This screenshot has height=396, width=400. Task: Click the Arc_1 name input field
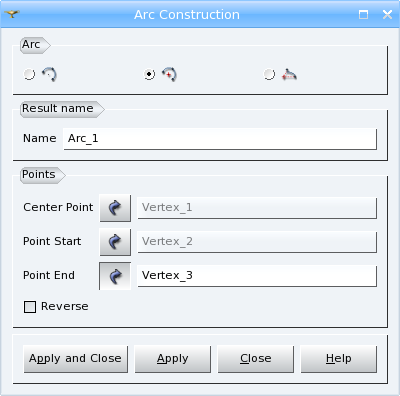pyautogui.click(x=220, y=139)
